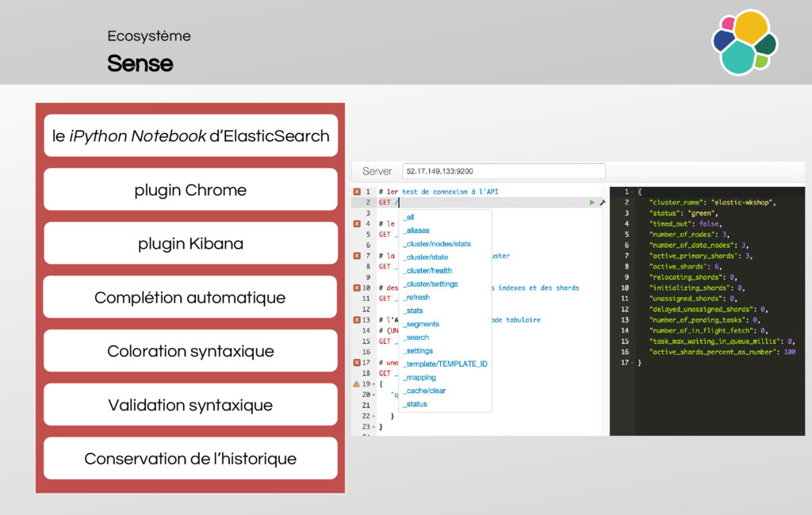812x515 pixels.
Task: Click the "Coloration syntaxique" box
Action: pos(190,351)
